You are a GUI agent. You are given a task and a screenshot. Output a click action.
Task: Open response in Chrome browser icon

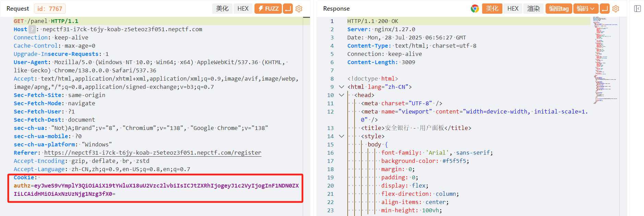[475, 9]
